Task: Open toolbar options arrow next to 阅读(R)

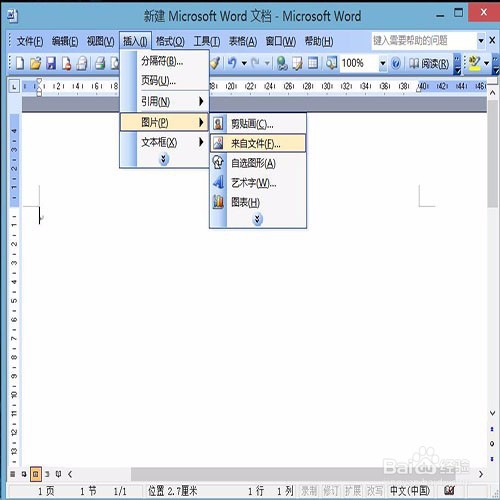Action: tap(458, 63)
